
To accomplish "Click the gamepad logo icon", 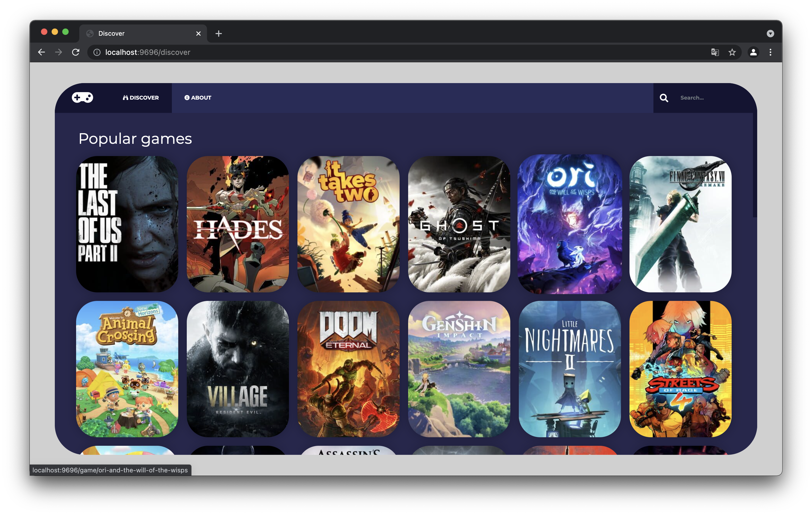I will click(82, 97).
